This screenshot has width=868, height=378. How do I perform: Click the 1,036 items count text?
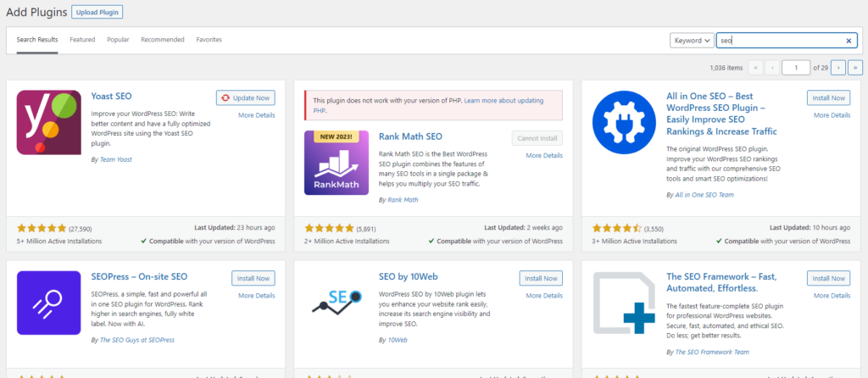(726, 68)
